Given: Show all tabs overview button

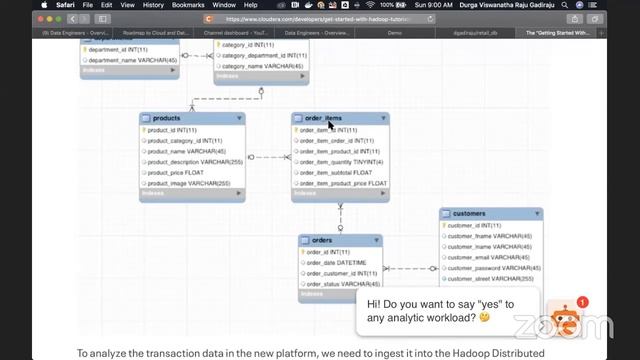Looking at the screenshot, I should (x=595, y=19).
